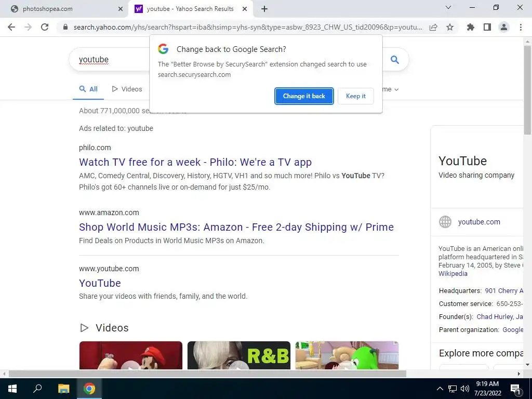Open Shop World Music MP3s Amazon link

[x=236, y=227]
